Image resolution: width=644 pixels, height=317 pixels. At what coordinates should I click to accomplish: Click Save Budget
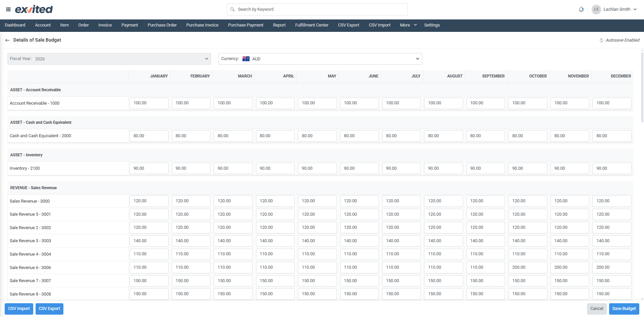(x=624, y=309)
